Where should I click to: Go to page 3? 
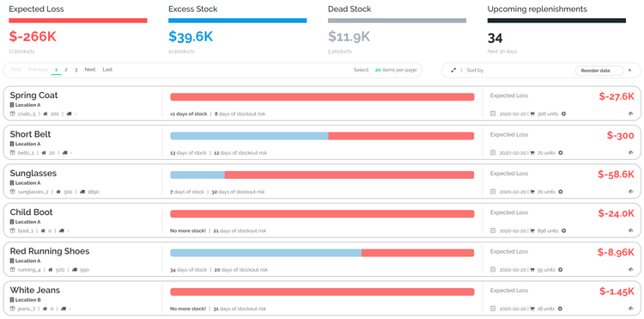(x=76, y=70)
